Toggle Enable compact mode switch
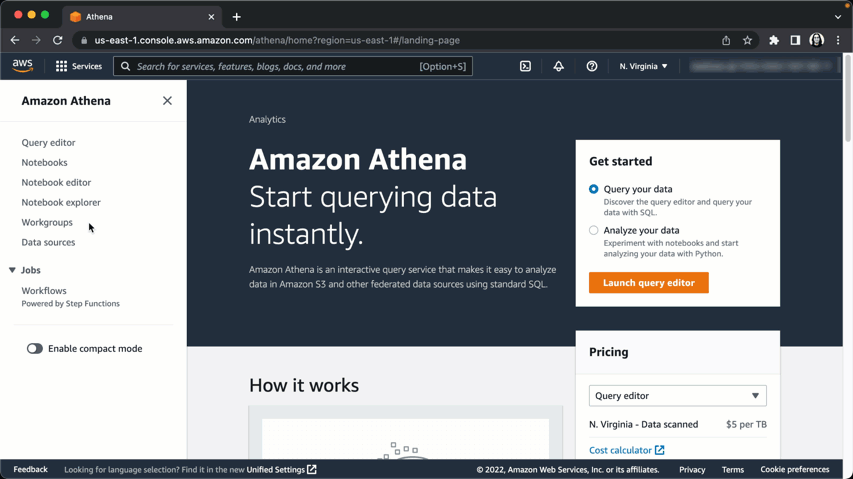Viewport: 853px width, 479px height. [35, 349]
